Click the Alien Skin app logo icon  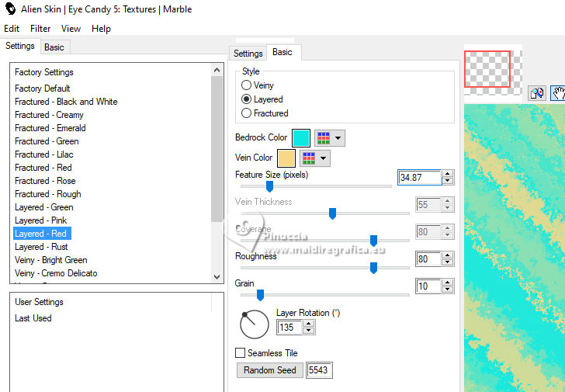click(x=10, y=9)
